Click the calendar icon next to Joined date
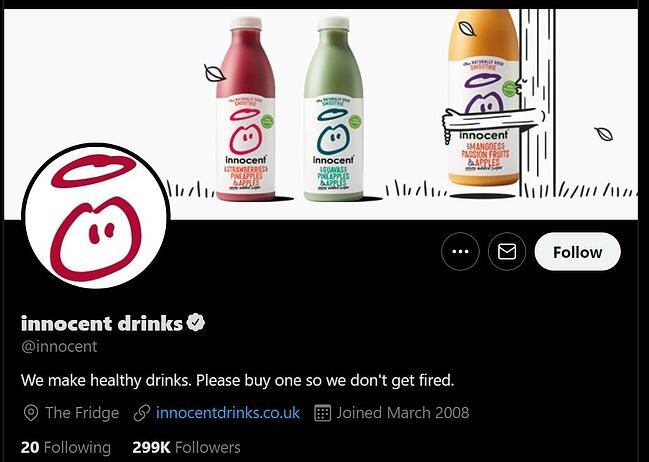The width and height of the screenshot is (649, 462). 322,413
